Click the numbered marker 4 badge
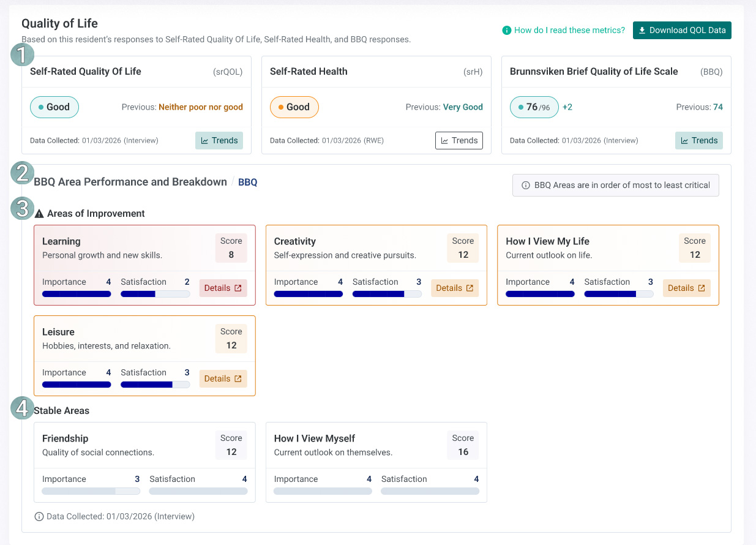 click(x=23, y=407)
